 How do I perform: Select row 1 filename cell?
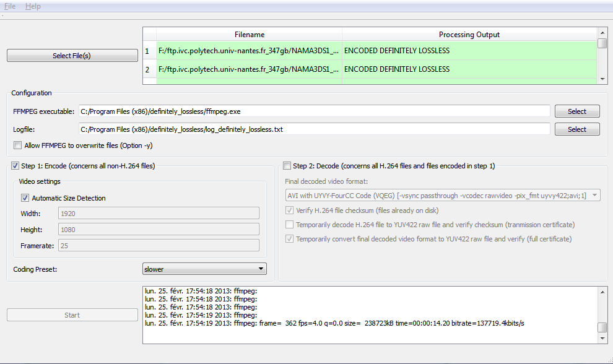249,51
